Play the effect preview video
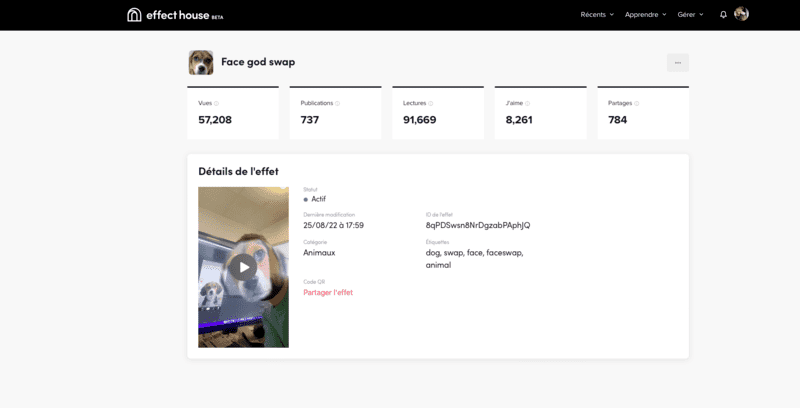This screenshot has width=800, height=408. (x=243, y=267)
